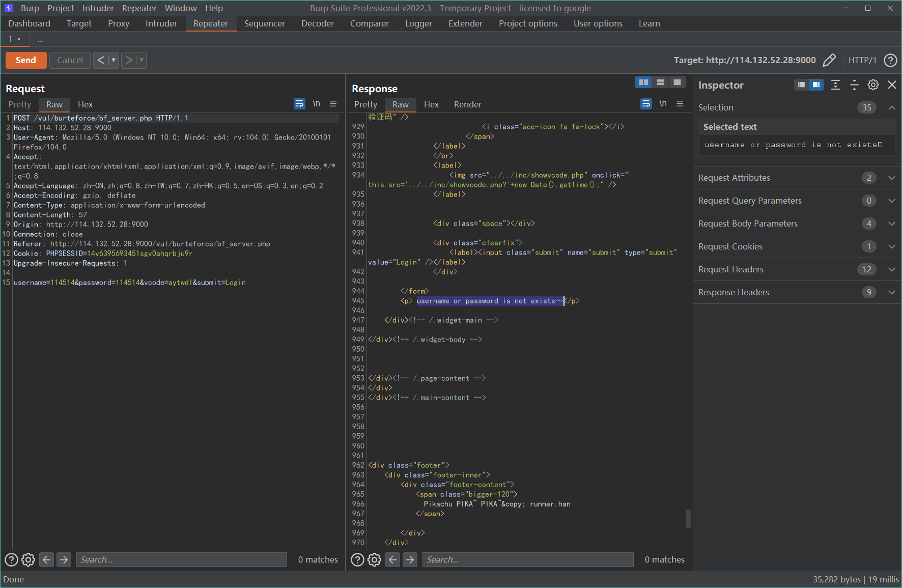Open the Sequencer tab
Viewport: 902px width, 588px height.
(x=265, y=23)
